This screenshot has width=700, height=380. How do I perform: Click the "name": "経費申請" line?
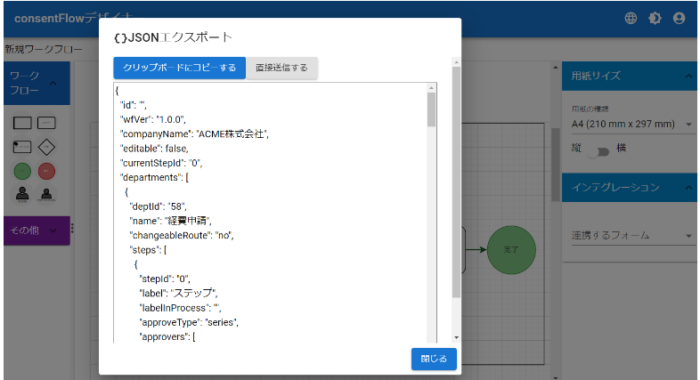point(171,221)
